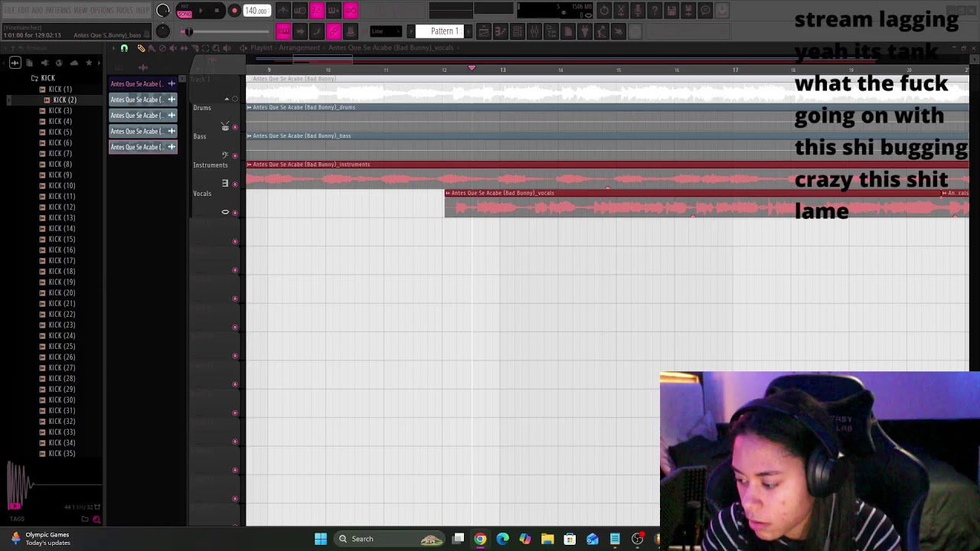Click the one-click audio recording microphone
Image resolution: width=980 pixels, height=551 pixels.
(638, 11)
